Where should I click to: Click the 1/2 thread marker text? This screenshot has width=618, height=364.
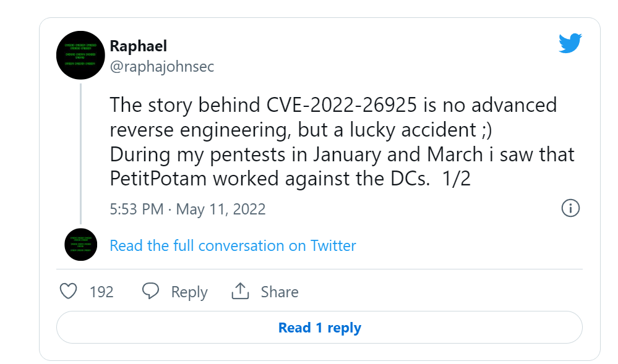(x=457, y=179)
